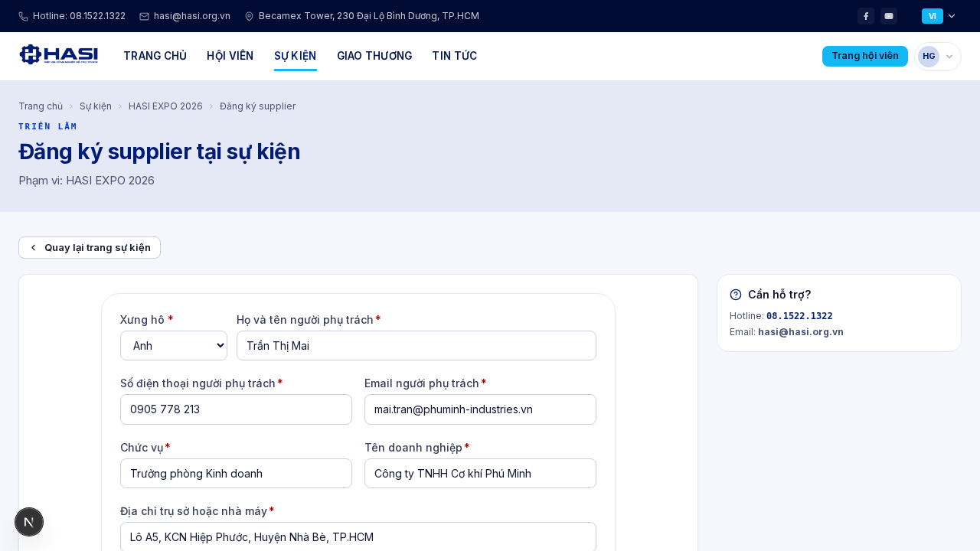This screenshot has width=980, height=551.
Task: Click the text Phạm vi: HASI EXPO 2026
Action: 87,181
